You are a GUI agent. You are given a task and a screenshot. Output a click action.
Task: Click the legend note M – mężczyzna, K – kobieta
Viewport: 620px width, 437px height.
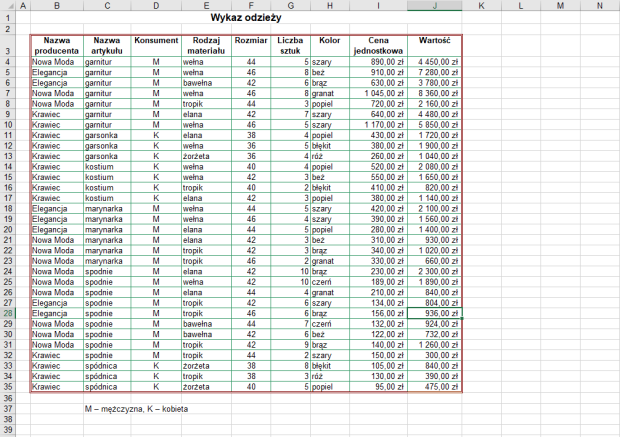coord(136,408)
